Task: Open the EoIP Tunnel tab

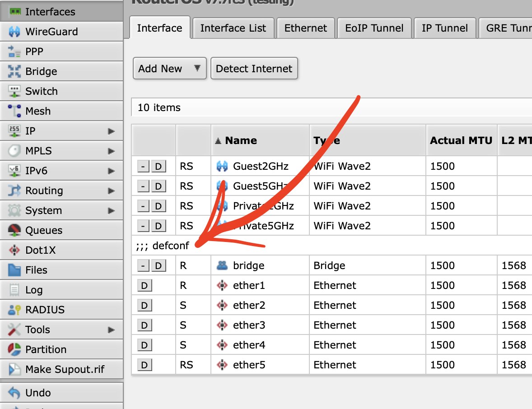Action: 374,28
